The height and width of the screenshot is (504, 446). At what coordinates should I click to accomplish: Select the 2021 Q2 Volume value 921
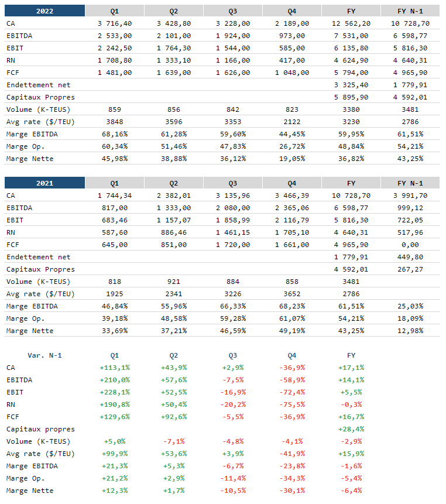[174, 282]
